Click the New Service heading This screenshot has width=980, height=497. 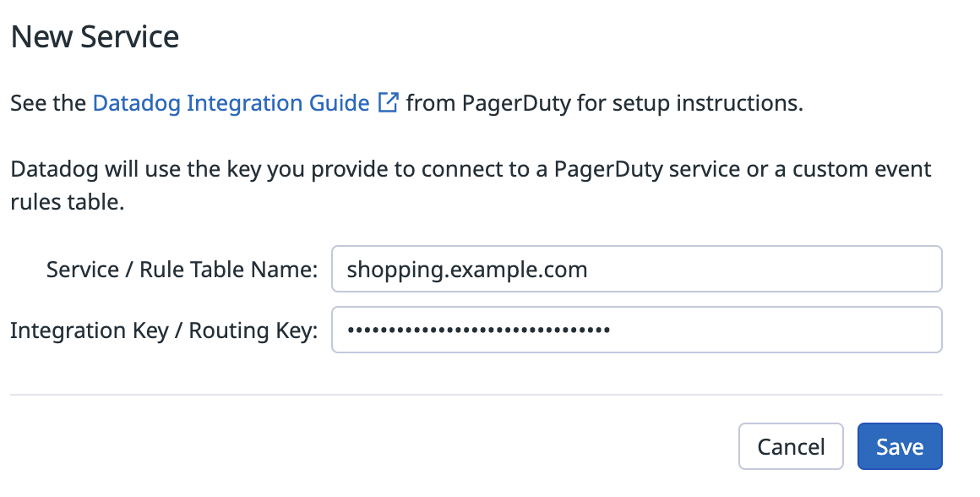[x=94, y=35]
